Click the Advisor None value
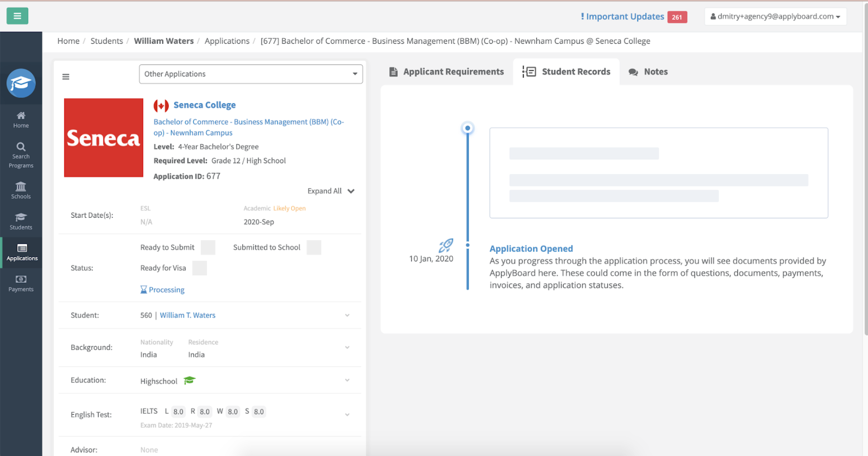 pos(149,450)
